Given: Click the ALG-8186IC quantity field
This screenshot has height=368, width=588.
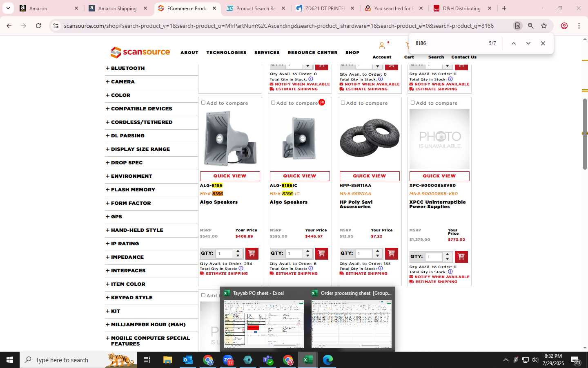Looking at the screenshot, I should pyautogui.click(x=295, y=254).
